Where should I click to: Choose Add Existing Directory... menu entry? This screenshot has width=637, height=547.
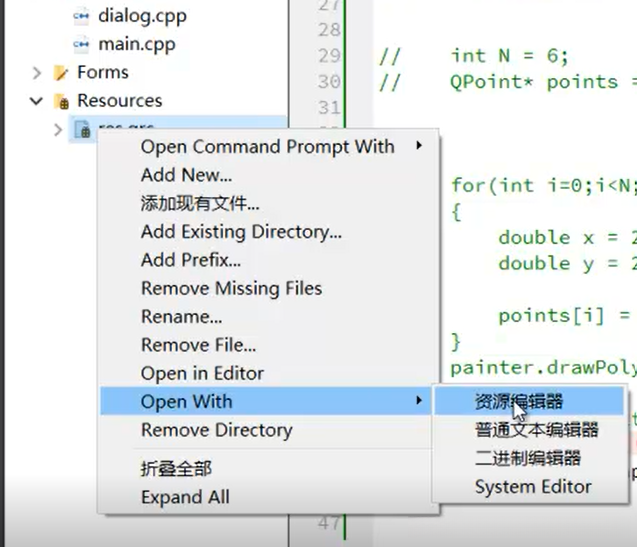coord(268,232)
